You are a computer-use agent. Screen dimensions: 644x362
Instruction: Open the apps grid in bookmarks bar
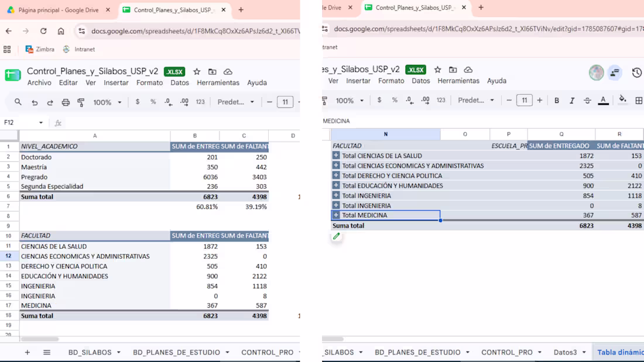(7, 49)
